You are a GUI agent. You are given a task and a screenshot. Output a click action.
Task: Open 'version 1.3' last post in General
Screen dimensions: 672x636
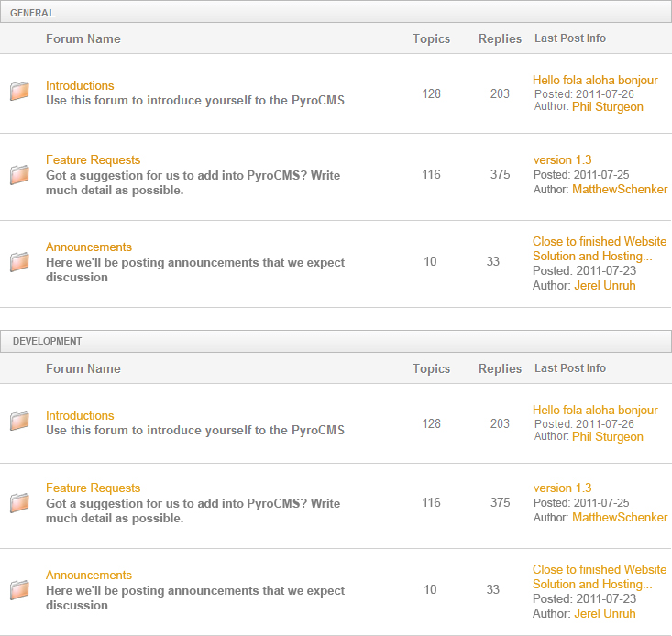562,159
